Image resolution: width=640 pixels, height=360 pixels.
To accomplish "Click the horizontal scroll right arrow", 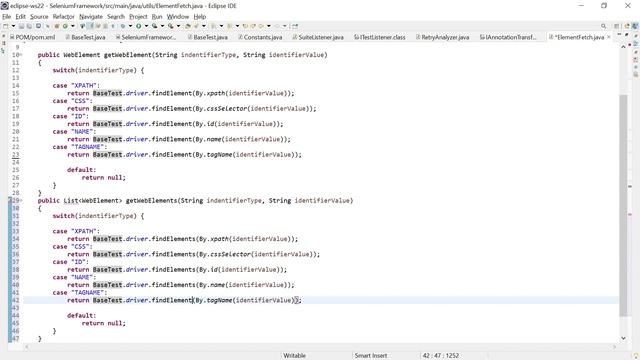I will [x=614, y=347].
